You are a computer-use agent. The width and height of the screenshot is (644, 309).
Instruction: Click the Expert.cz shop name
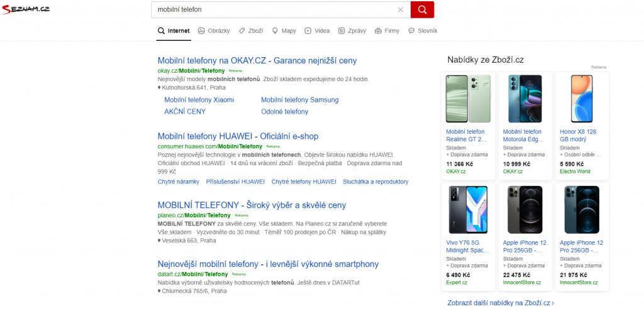(457, 283)
